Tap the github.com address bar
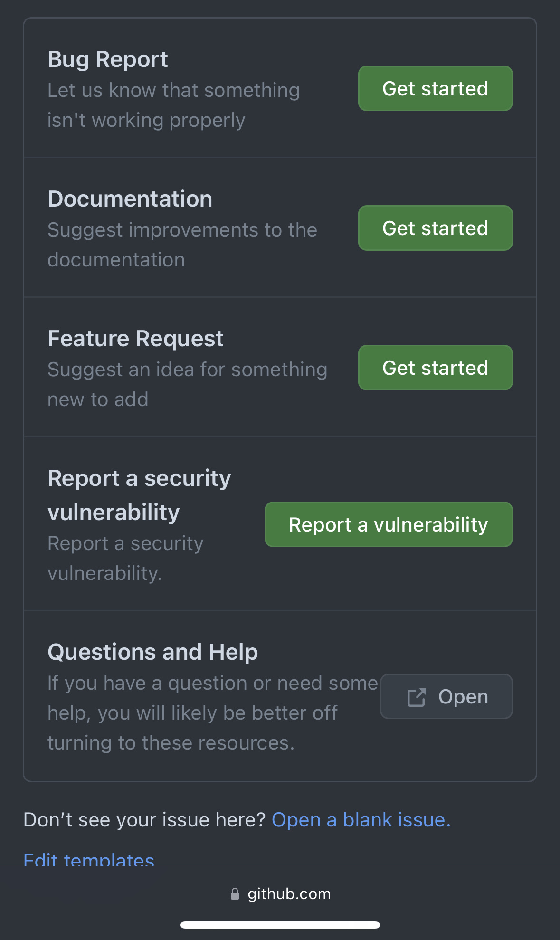The height and width of the screenshot is (940, 560). point(280,894)
